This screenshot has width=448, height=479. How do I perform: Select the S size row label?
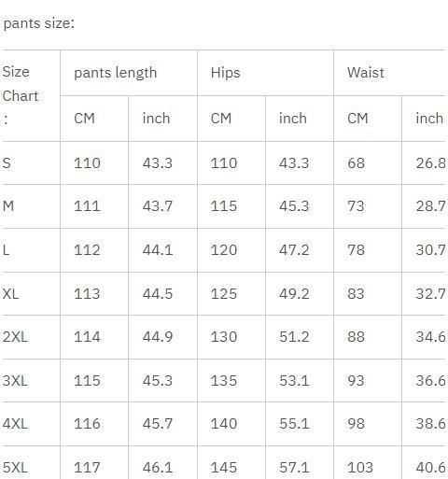(7, 163)
